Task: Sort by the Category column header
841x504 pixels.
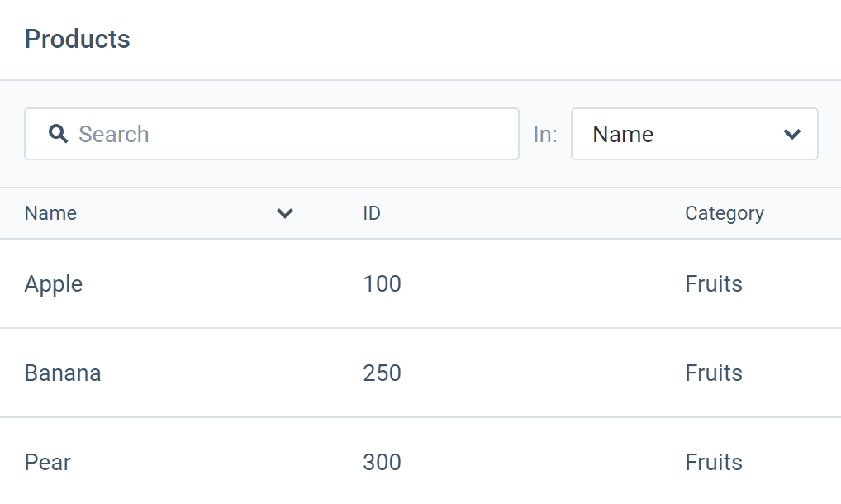Action: [x=725, y=213]
